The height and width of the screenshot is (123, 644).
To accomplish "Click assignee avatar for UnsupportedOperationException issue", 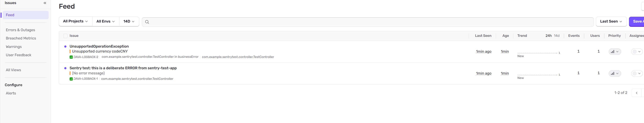I will point(634,52).
